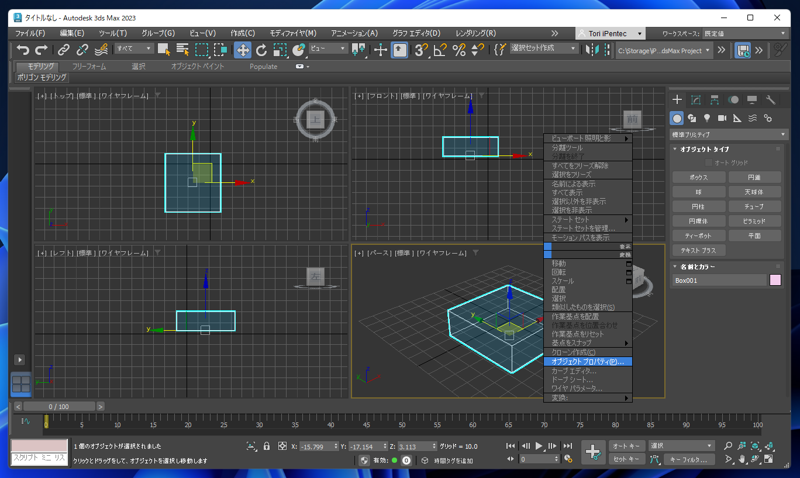
Task: Toggle the Spinner Snap icon
Action: [478, 49]
